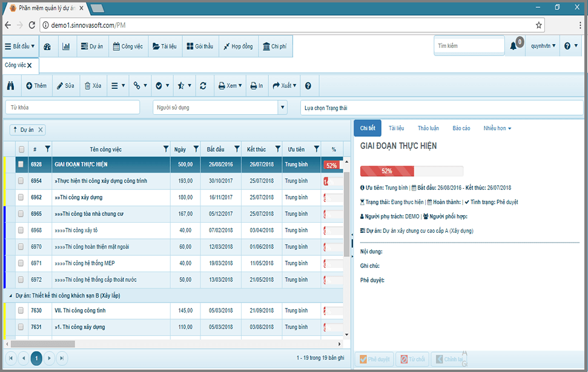Open the quynhvtn user dropdown
588x372 pixels.
pos(543,46)
